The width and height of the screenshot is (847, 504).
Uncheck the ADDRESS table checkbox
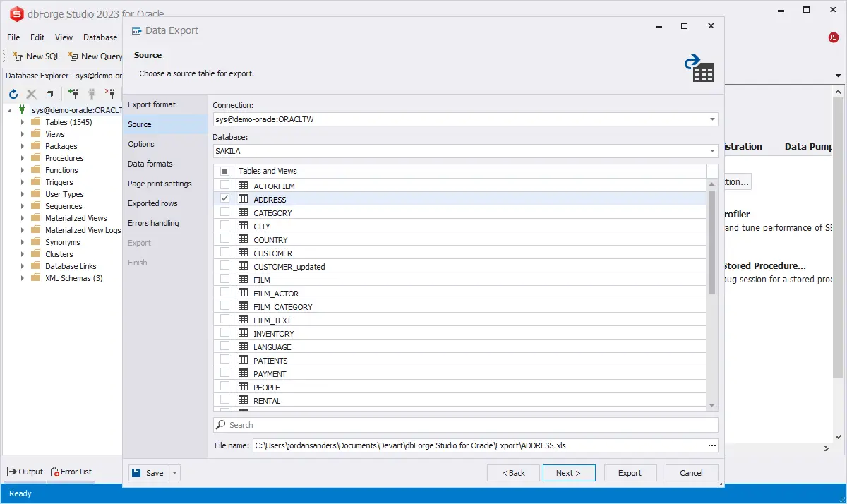tap(224, 199)
